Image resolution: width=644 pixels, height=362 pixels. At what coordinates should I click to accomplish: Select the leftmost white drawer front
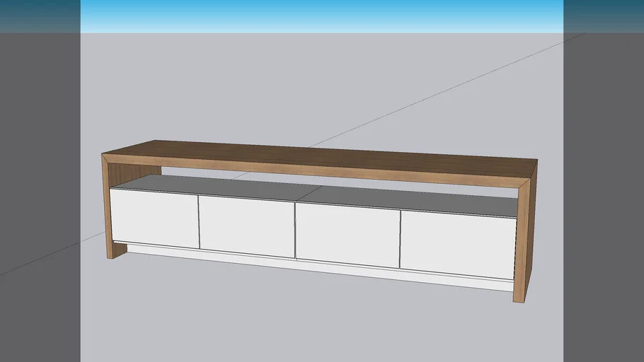154,218
